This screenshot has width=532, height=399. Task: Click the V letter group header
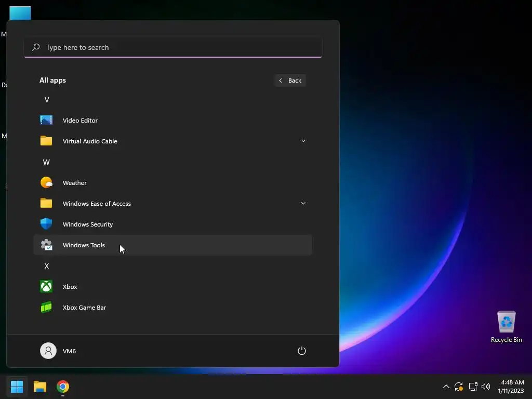47,100
